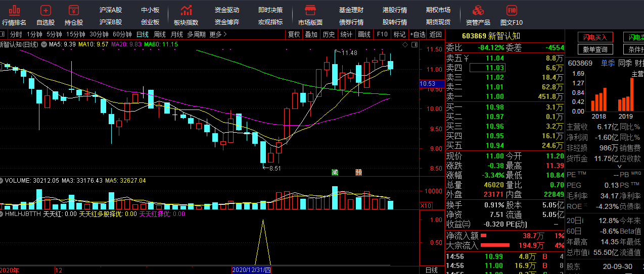Click the X10 volume scale label

pyautogui.click(x=426, y=205)
